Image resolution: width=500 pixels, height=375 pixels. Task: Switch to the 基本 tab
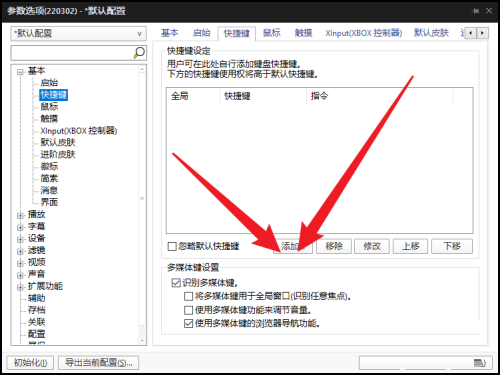(170, 33)
